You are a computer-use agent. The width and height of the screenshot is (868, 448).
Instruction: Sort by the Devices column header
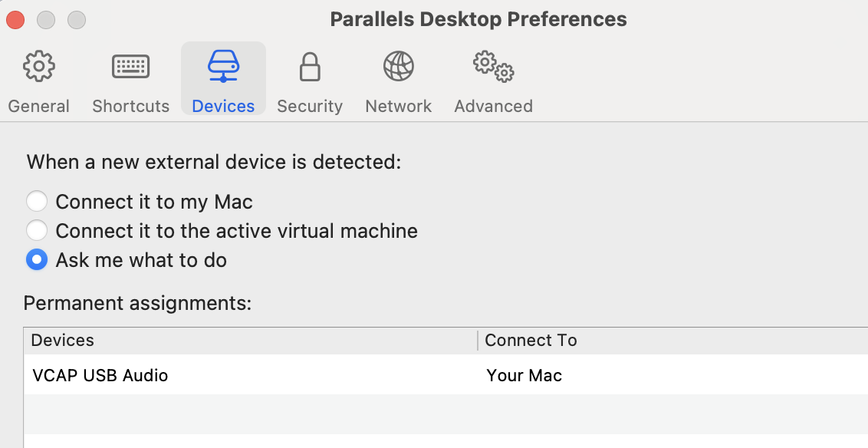coord(63,340)
